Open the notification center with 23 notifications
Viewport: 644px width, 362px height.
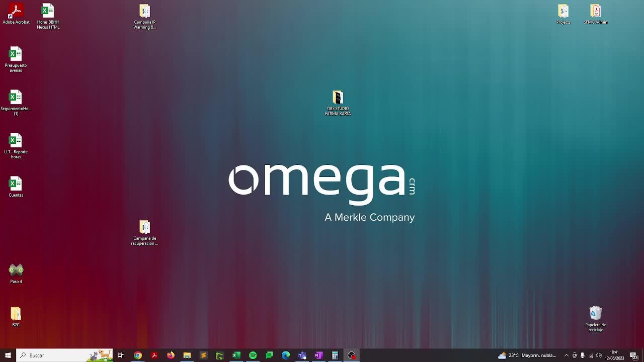[x=634, y=355]
